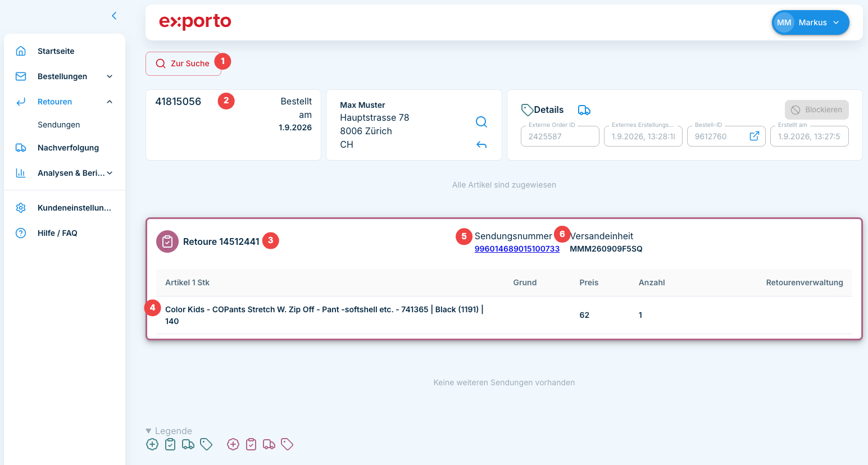This screenshot has width=868, height=465.
Task: Click the pink truck icon in legend
Action: [269, 444]
